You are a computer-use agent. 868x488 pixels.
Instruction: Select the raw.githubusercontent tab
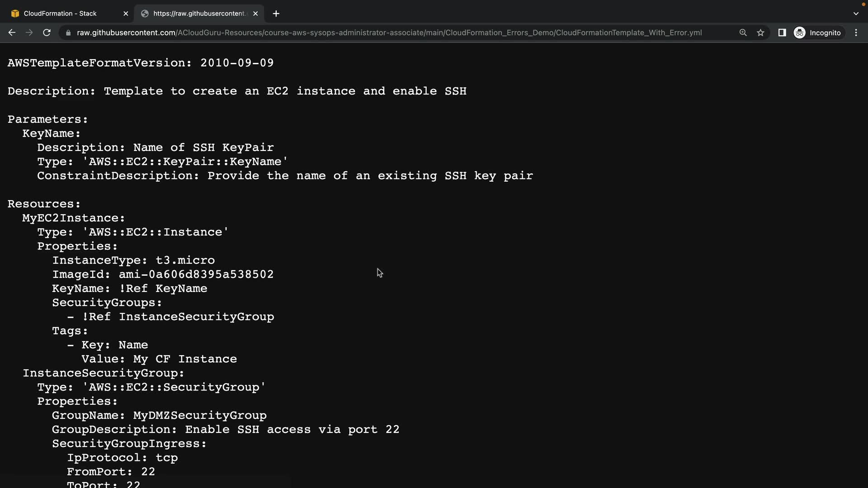[199, 14]
